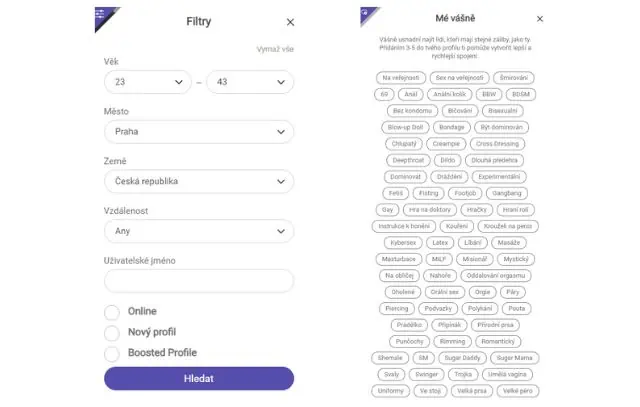Open the minimum age dropdown showing 23

pos(148,82)
